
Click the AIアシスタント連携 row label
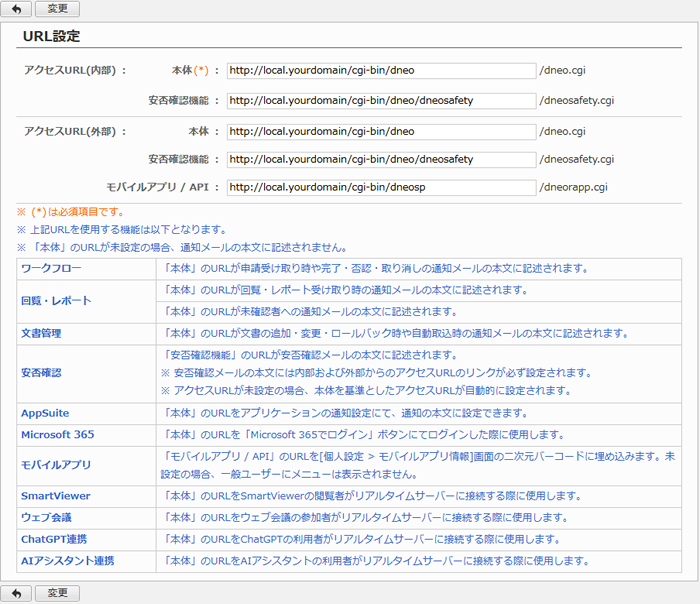point(67,561)
